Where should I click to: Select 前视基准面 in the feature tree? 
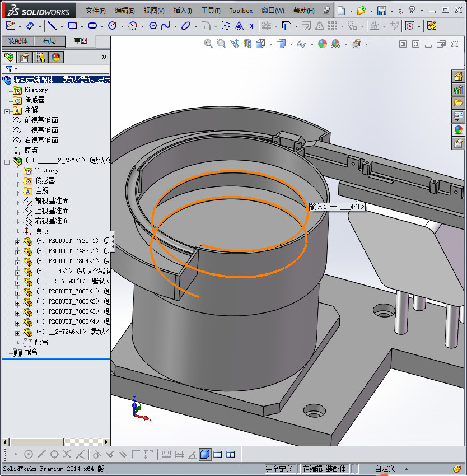41,120
